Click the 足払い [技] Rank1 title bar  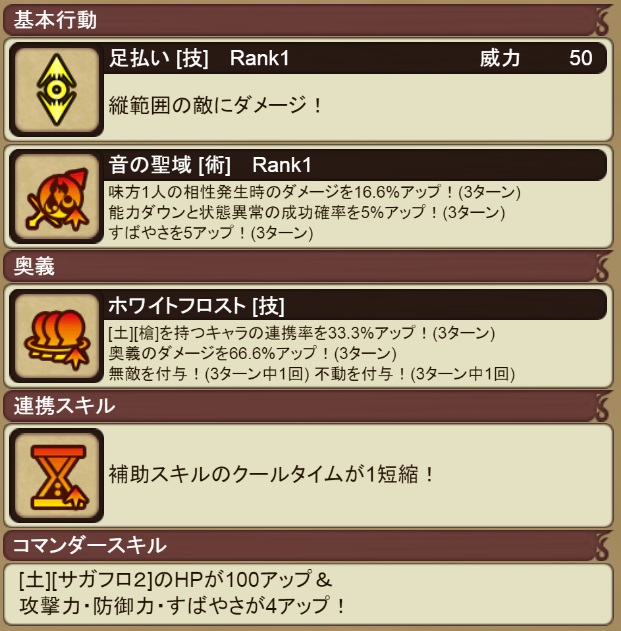click(x=355, y=58)
